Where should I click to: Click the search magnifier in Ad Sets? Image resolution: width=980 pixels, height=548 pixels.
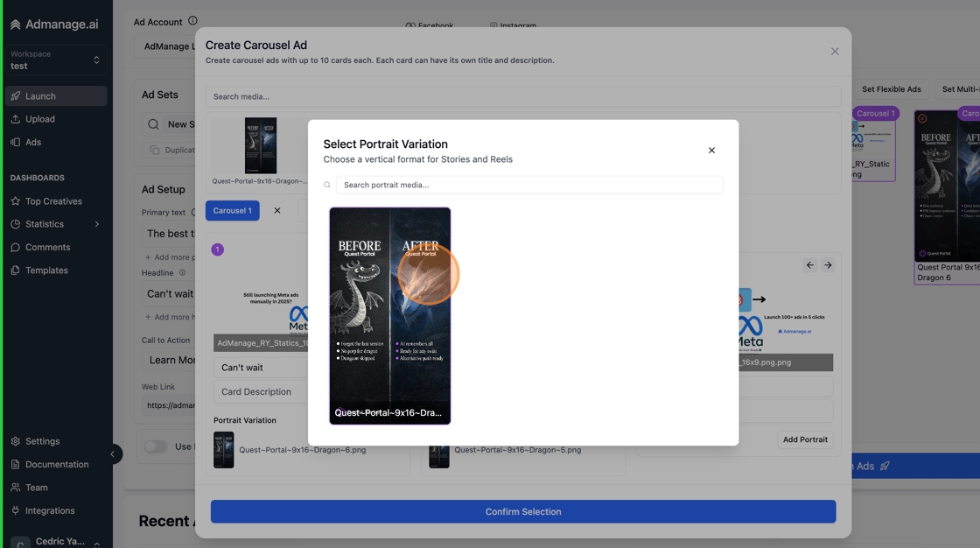153,124
